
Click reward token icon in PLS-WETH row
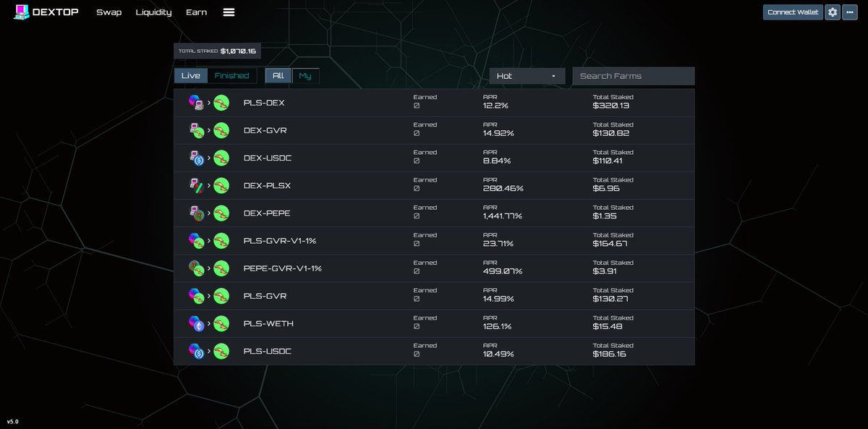tap(221, 323)
